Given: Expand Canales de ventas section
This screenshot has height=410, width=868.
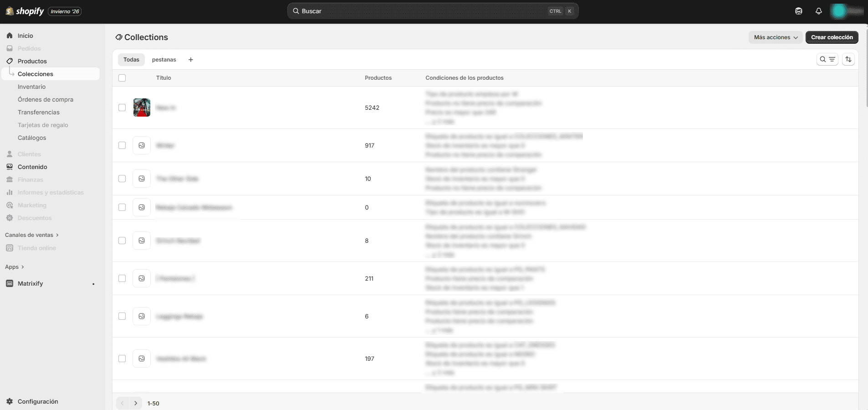Looking at the screenshot, I should point(32,235).
